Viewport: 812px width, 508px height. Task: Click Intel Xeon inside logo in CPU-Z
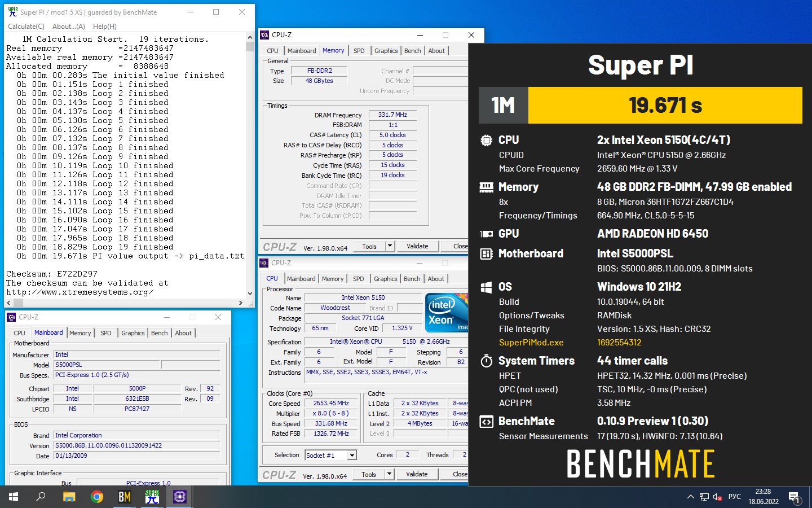pos(446,312)
